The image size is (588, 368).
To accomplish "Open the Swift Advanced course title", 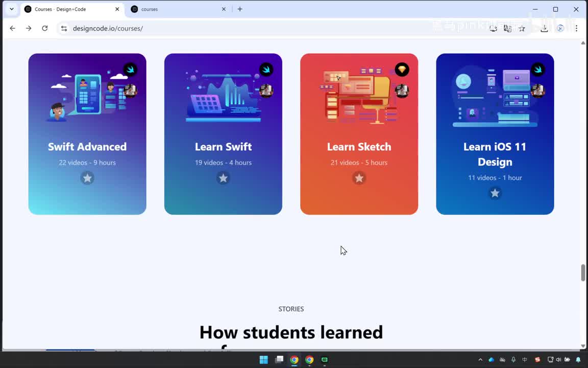I will 87,147.
